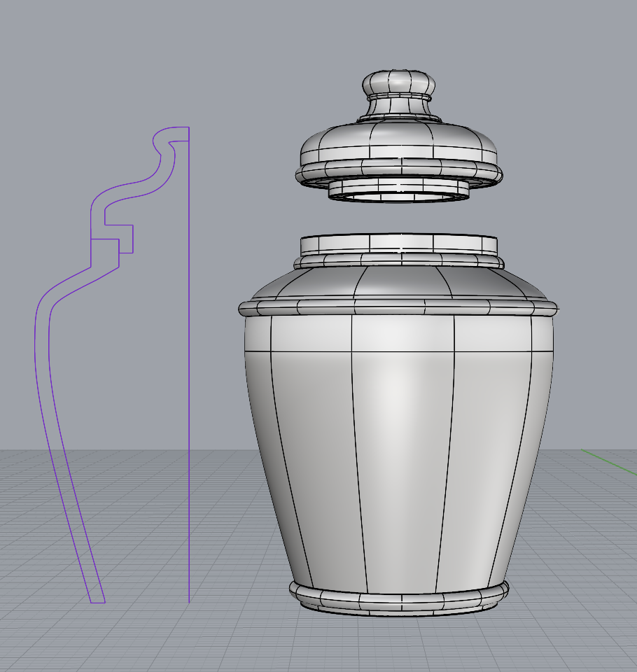This screenshot has width=637, height=672.
Task: Select the wide bead ring around the shoulder
Action: point(398,307)
